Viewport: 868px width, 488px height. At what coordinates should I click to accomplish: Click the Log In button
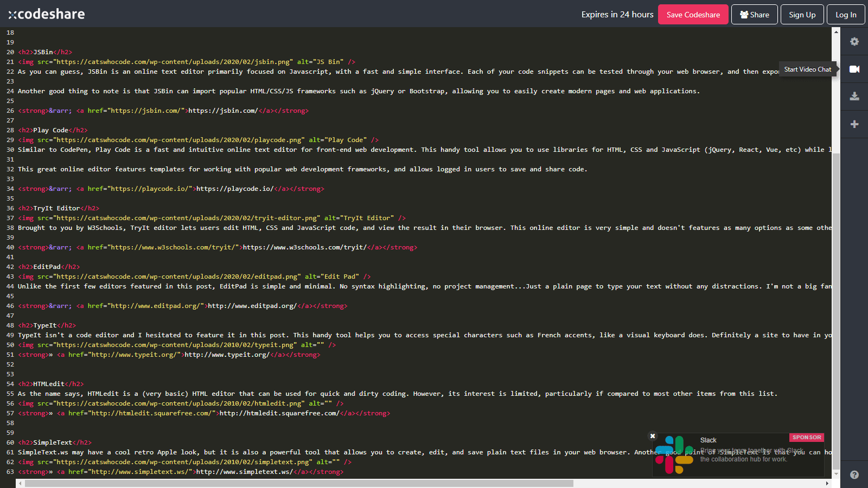846,15
